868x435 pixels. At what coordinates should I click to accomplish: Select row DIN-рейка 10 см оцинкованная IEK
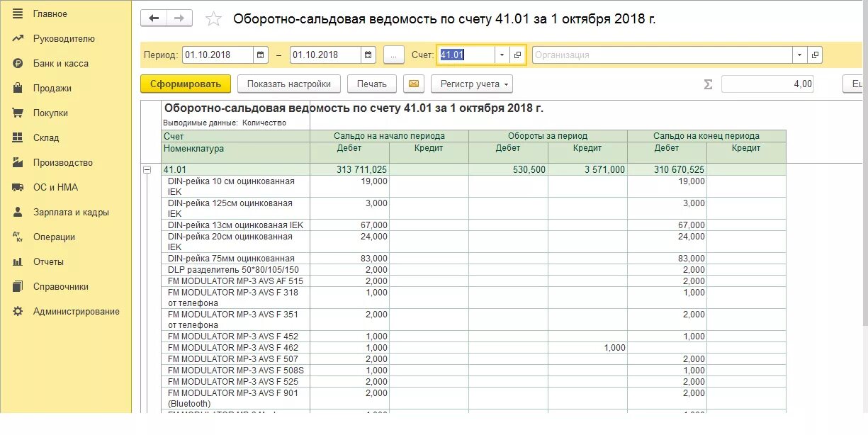tap(474, 186)
